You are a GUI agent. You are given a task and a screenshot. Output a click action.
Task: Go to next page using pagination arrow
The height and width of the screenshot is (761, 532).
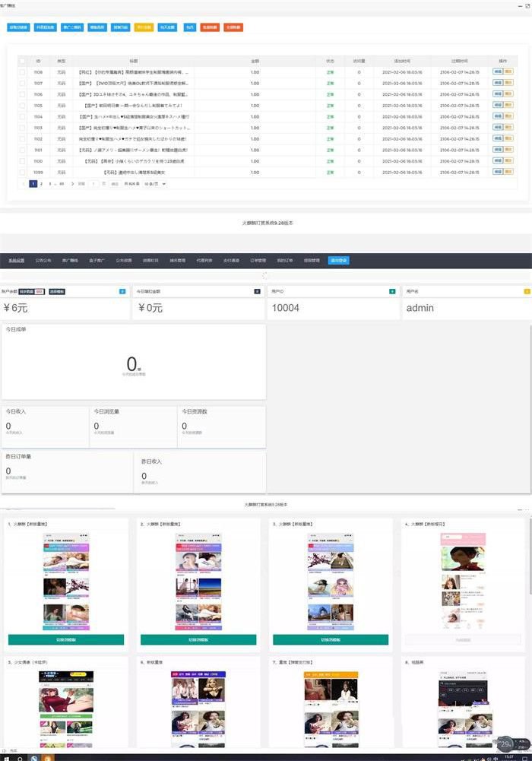click(x=72, y=184)
